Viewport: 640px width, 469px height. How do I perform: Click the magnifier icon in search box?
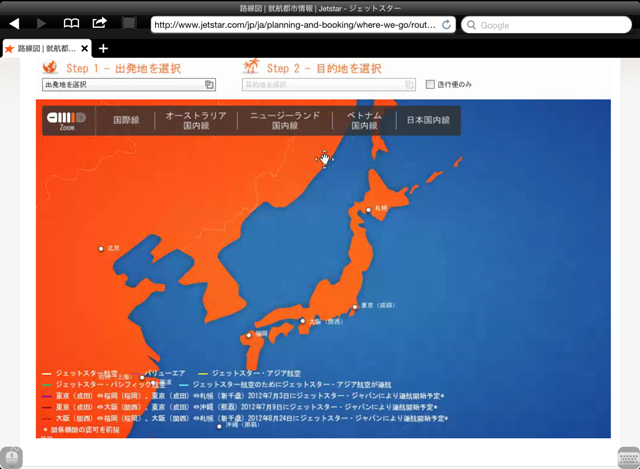pyautogui.click(x=471, y=25)
